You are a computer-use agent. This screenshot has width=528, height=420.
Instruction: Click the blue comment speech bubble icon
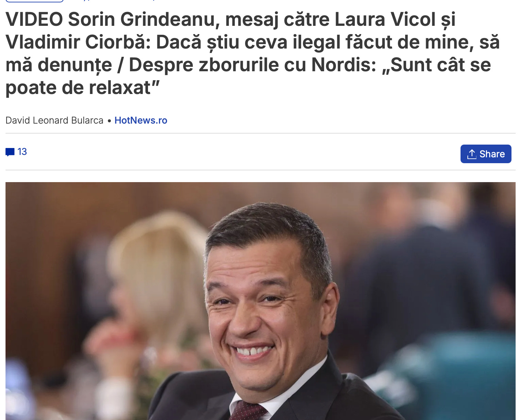[10, 152]
